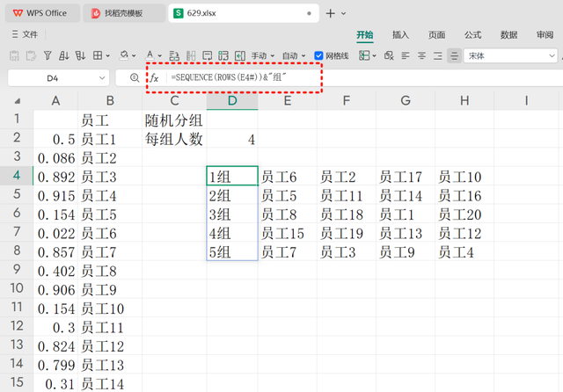
Task: Select cell containing 员工17
Action: (x=406, y=176)
